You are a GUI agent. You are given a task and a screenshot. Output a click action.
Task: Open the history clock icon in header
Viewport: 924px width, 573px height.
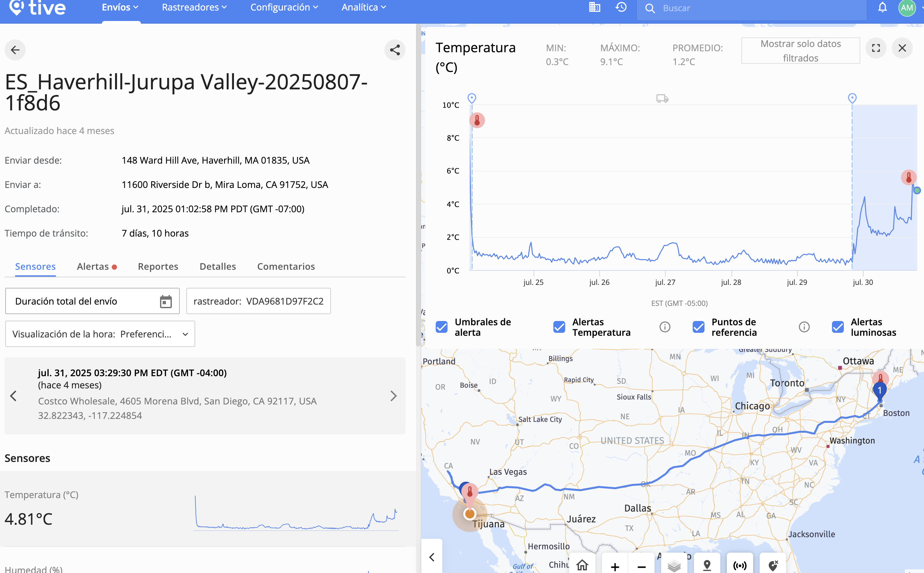pos(621,8)
